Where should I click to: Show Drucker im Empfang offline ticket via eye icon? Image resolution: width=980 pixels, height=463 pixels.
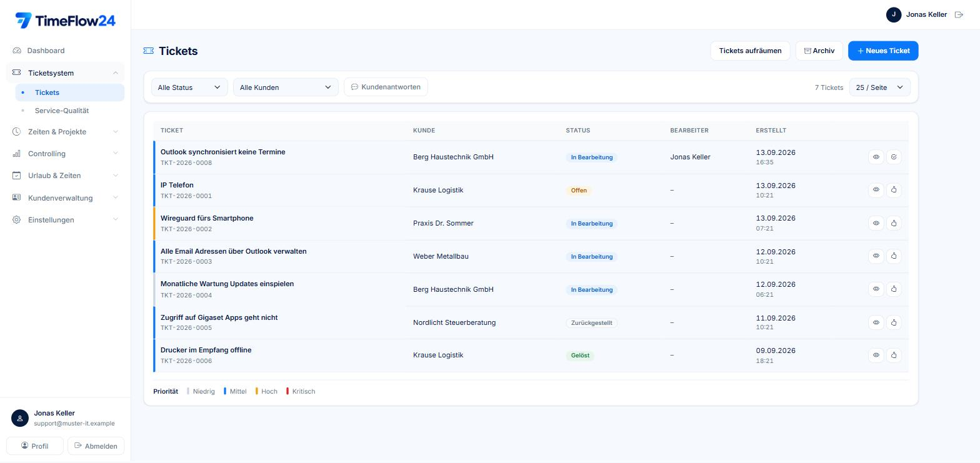pos(876,355)
